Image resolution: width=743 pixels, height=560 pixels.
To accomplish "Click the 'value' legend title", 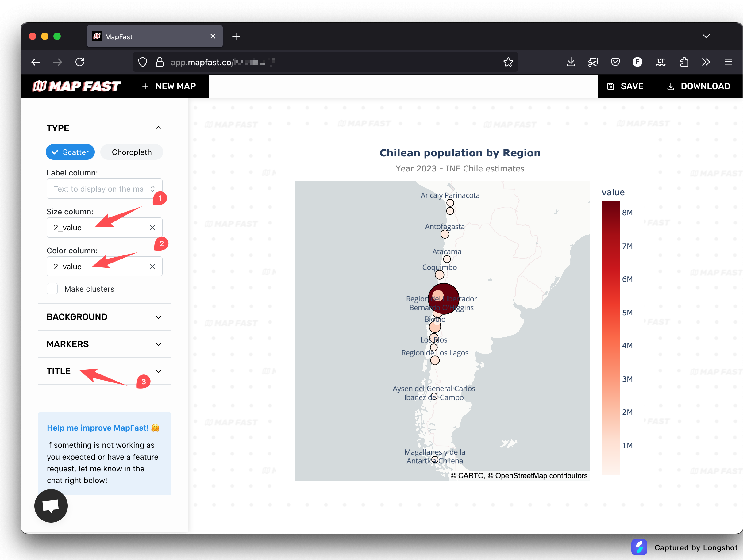I will click(613, 192).
